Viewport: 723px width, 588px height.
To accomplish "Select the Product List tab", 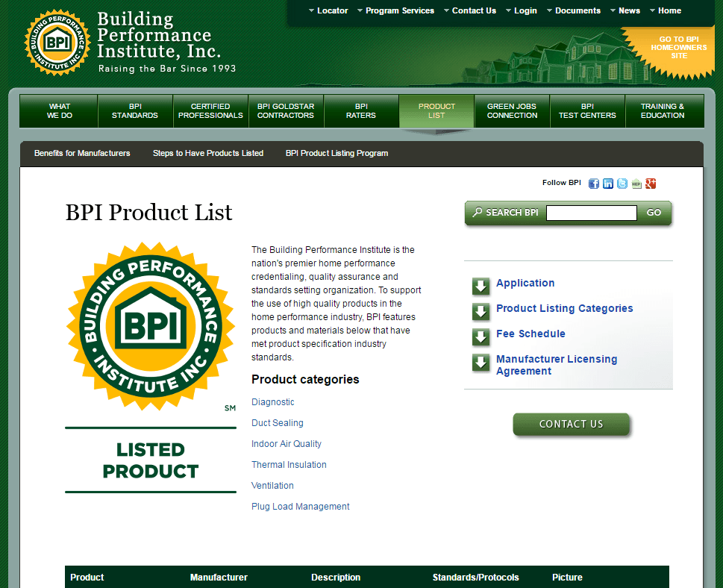I will [436, 110].
